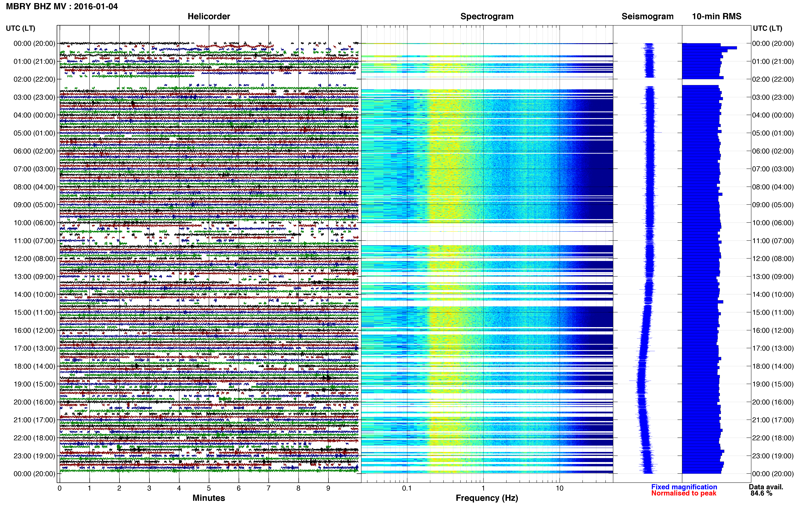812x508 pixels.
Task: Click left time label '10:00 (06:00)'
Action: (34, 223)
